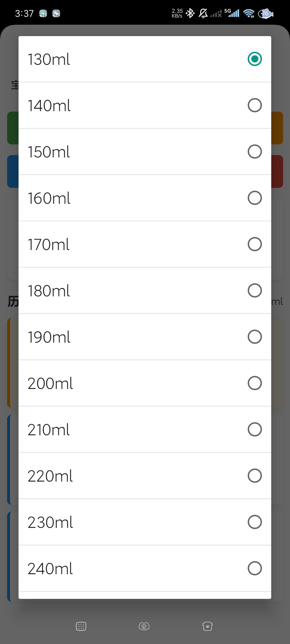Select 160ml radio circle
The image size is (290, 644).
255,198
